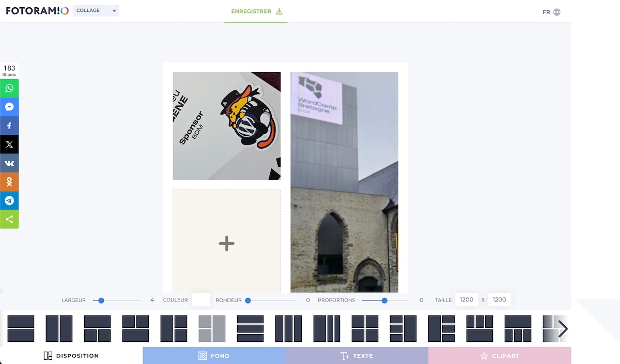
Task: Choose the three horizontal rows layout
Action: pos(250,328)
